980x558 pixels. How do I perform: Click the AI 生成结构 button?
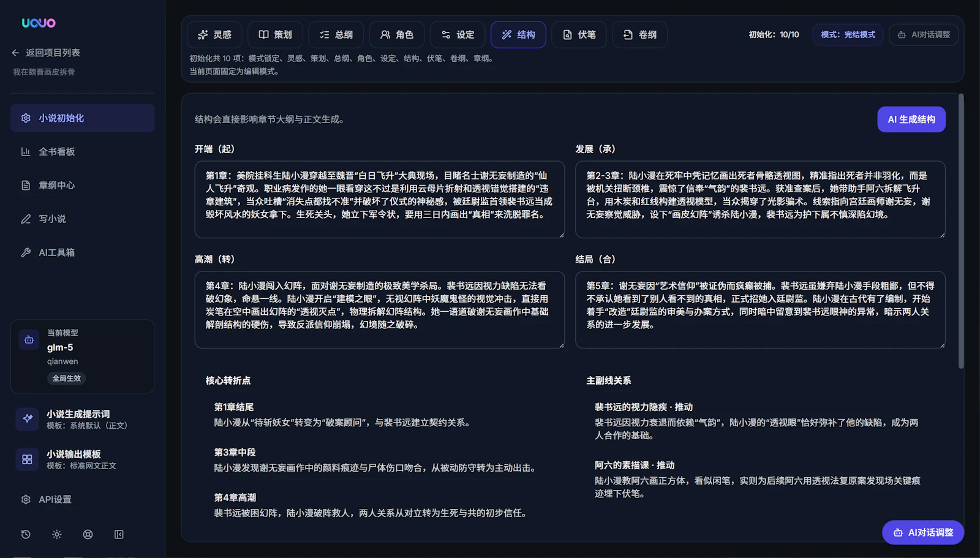click(911, 119)
